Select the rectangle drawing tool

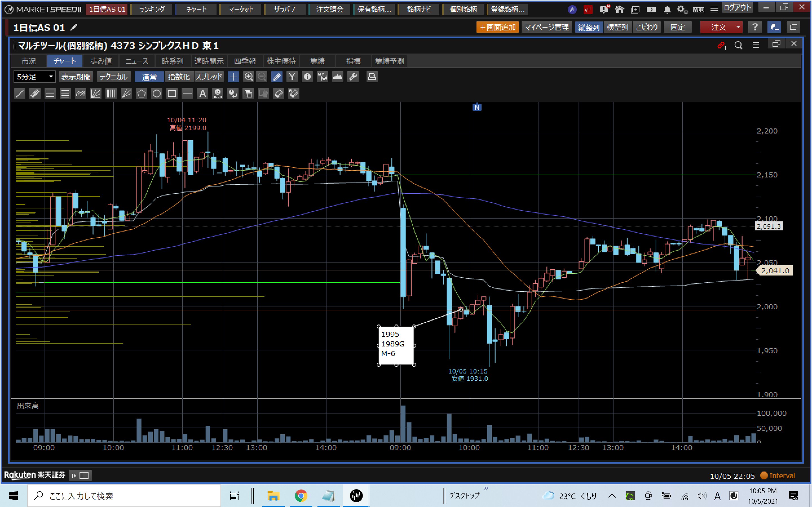click(172, 94)
